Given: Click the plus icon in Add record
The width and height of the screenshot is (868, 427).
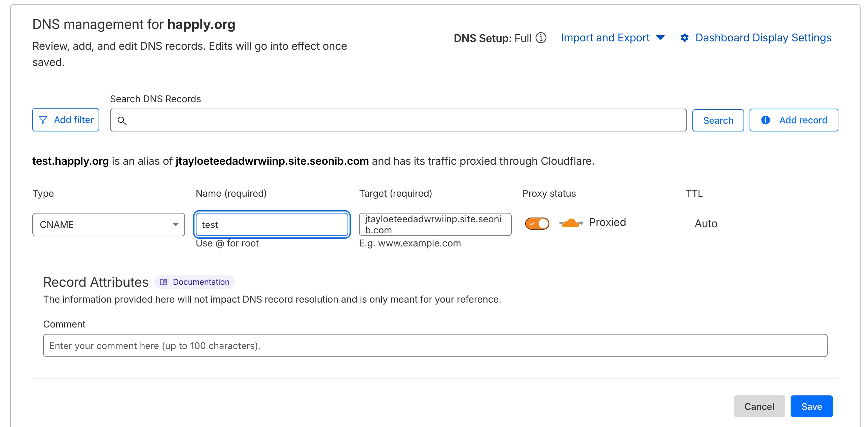Looking at the screenshot, I should [766, 120].
